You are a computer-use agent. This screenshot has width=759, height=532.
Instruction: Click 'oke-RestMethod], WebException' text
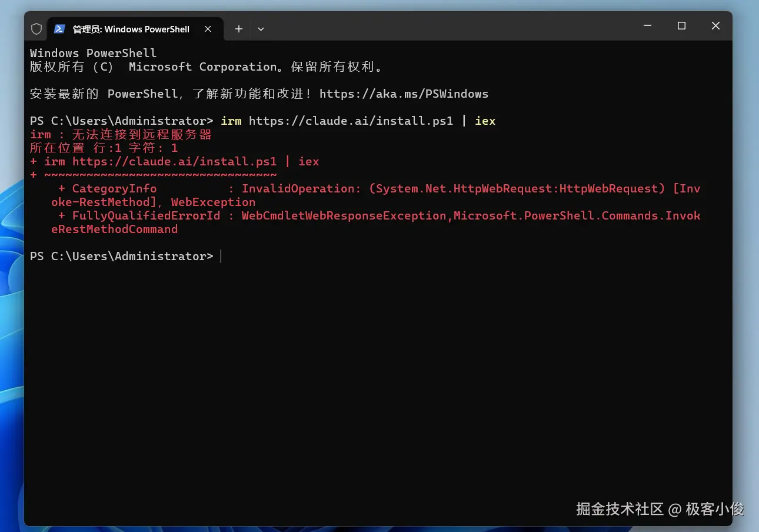(153, 202)
